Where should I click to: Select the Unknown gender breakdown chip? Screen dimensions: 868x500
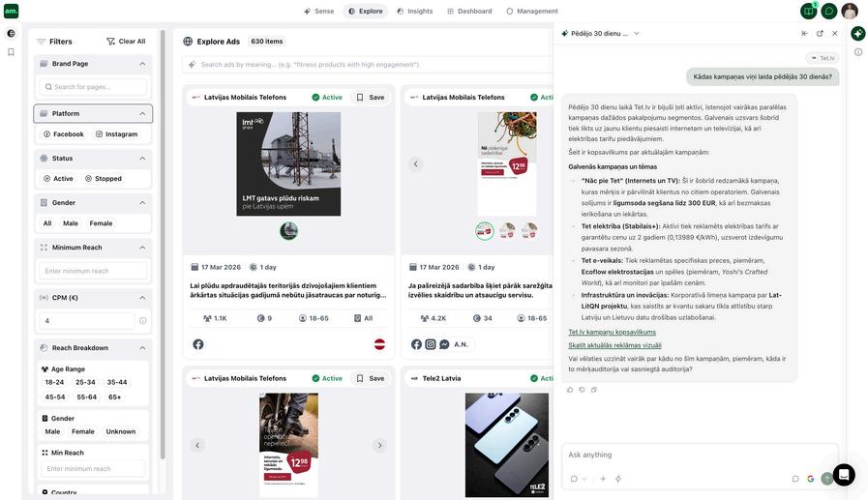coord(121,431)
